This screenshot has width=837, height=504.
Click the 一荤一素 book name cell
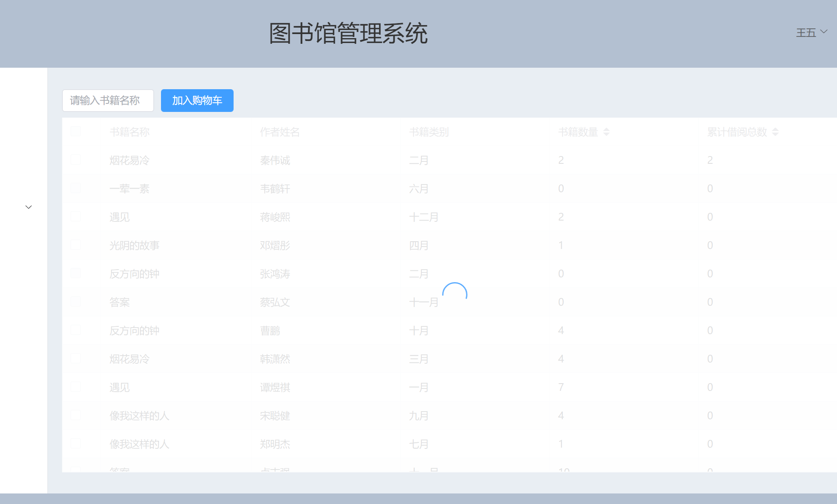coord(129,189)
